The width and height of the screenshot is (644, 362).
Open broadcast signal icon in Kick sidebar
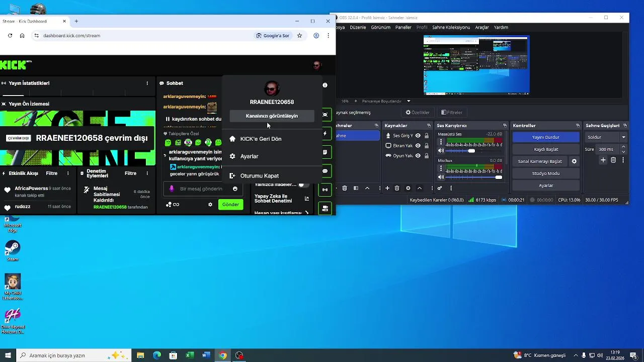(325, 190)
